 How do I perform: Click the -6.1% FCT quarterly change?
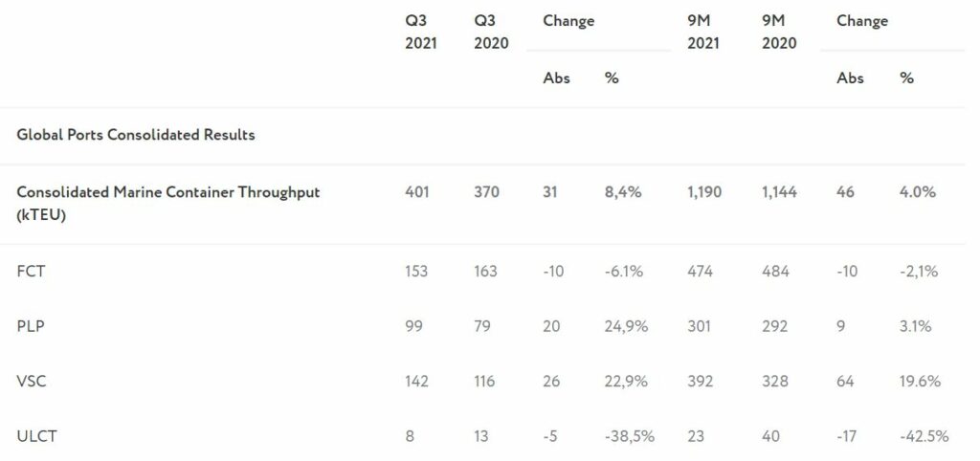coord(624,271)
